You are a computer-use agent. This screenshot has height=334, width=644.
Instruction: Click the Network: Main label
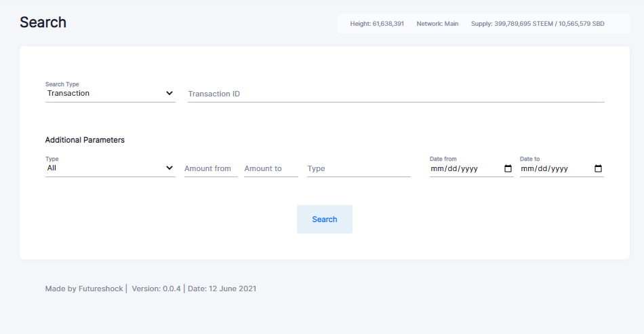click(x=437, y=24)
